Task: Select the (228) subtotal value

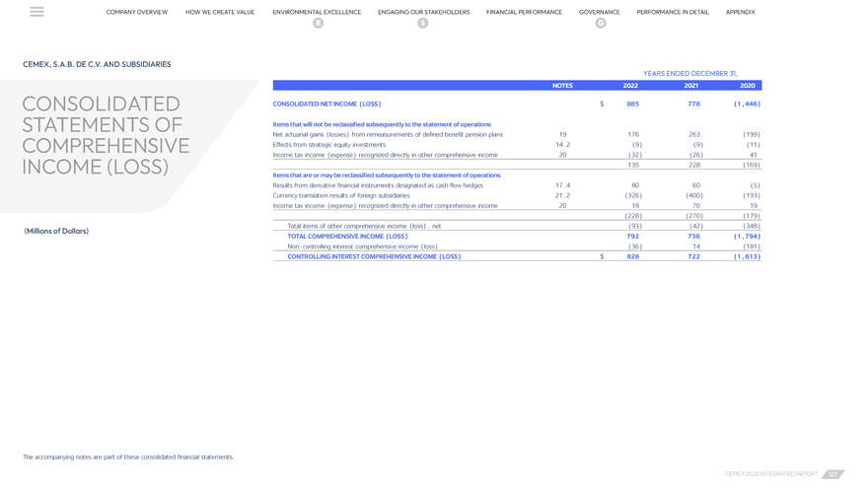Action: pos(633,216)
